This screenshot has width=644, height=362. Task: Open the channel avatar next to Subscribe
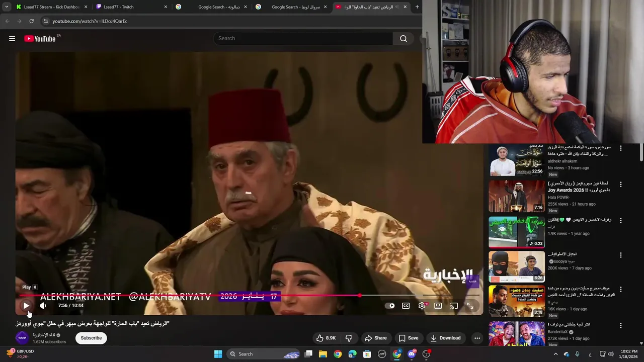click(x=22, y=338)
